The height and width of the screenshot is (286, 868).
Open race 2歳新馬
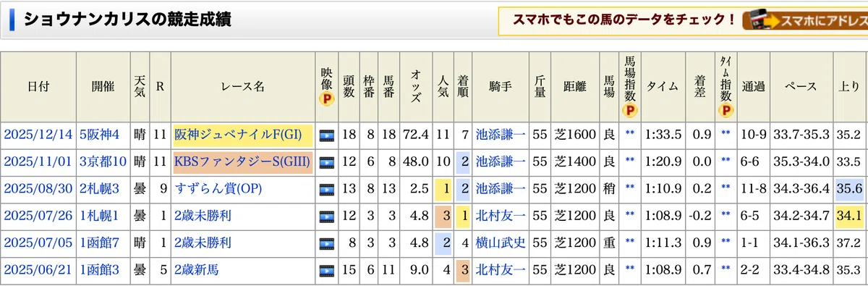(x=197, y=270)
